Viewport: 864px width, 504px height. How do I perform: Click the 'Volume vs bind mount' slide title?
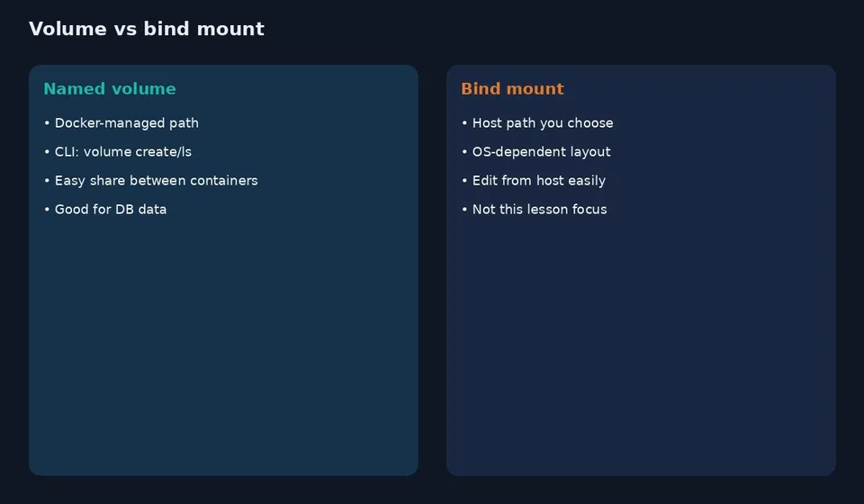[147, 29]
